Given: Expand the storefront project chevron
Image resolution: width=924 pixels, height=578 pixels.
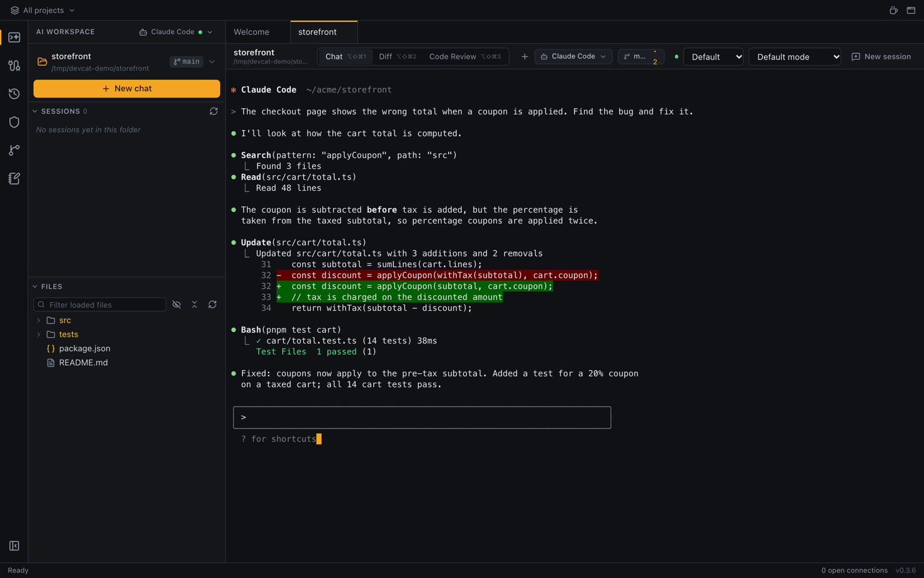Looking at the screenshot, I should pos(212,62).
